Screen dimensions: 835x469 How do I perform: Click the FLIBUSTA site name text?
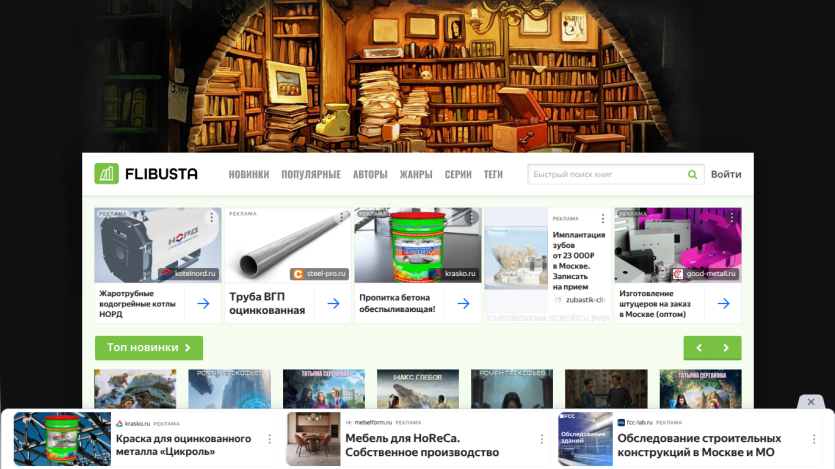tap(161, 174)
